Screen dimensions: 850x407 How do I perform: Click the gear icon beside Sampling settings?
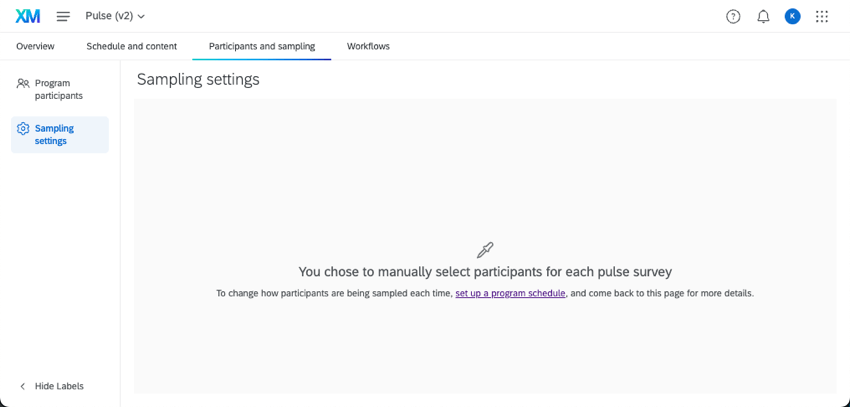tap(23, 129)
